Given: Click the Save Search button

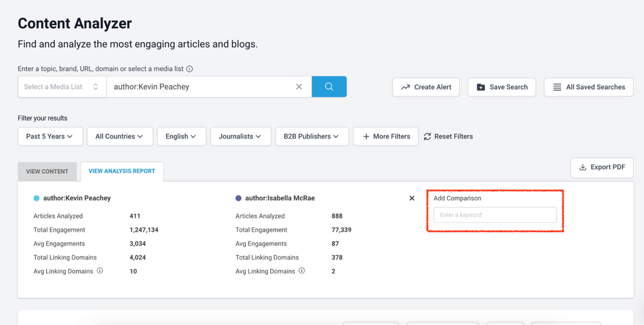Looking at the screenshot, I should pyautogui.click(x=502, y=87).
